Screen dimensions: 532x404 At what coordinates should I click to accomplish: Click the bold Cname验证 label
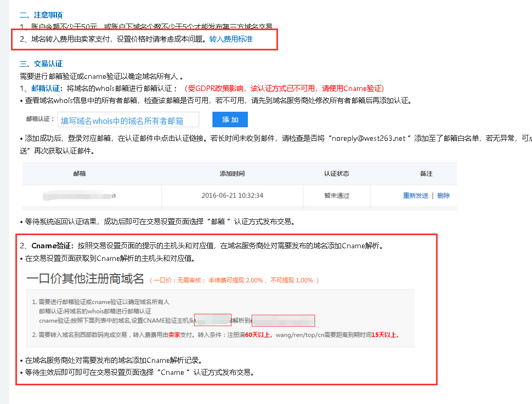pos(52,246)
